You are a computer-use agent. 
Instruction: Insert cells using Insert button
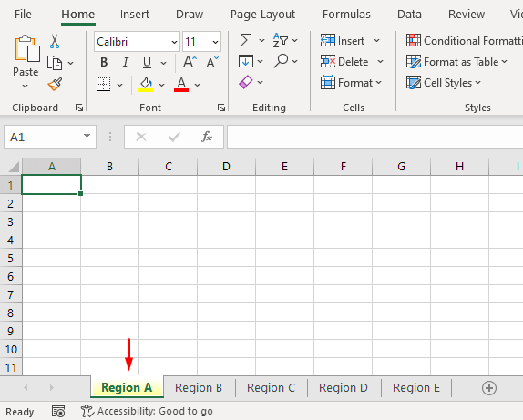(343, 41)
